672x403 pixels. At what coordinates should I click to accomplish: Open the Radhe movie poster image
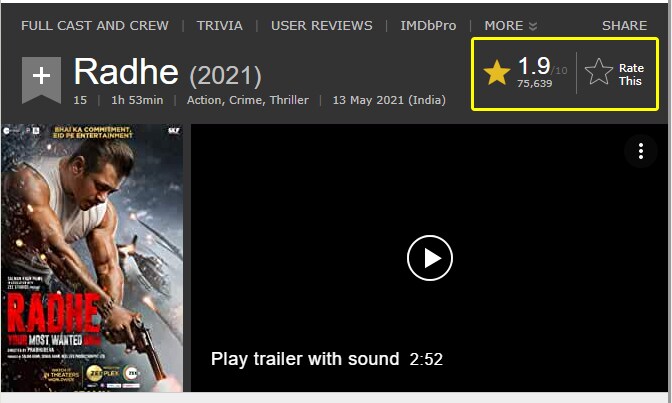[x=92, y=258]
